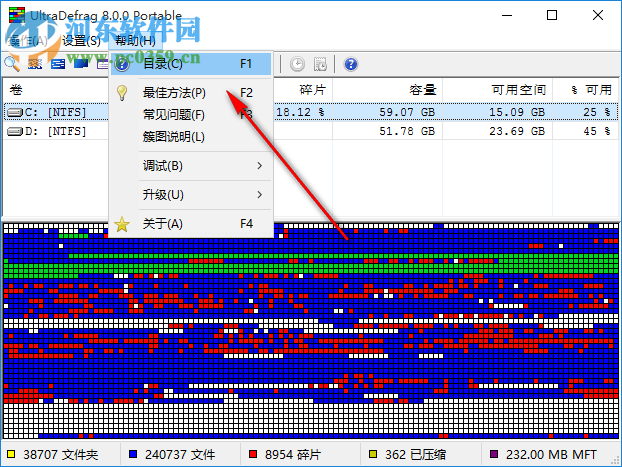Click the help icon beside 目录(C)
This screenshot has width=622, height=467.
tap(122, 64)
